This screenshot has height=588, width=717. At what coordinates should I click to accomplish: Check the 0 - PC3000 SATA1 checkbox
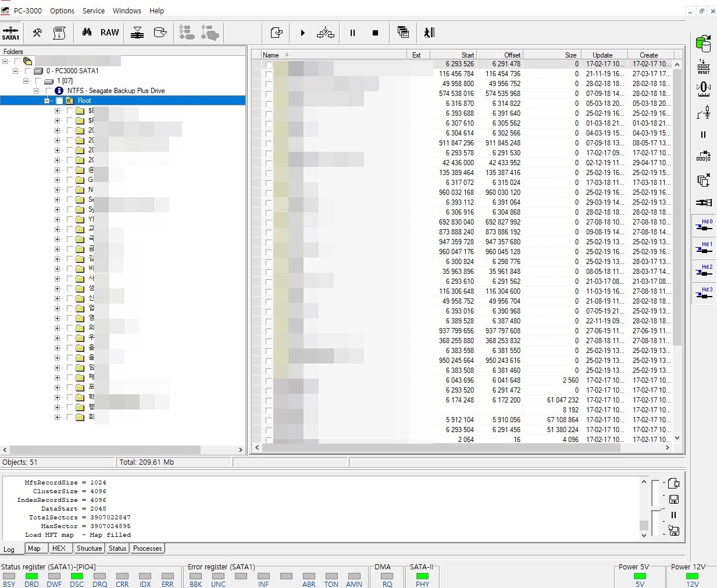(x=27, y=71)
